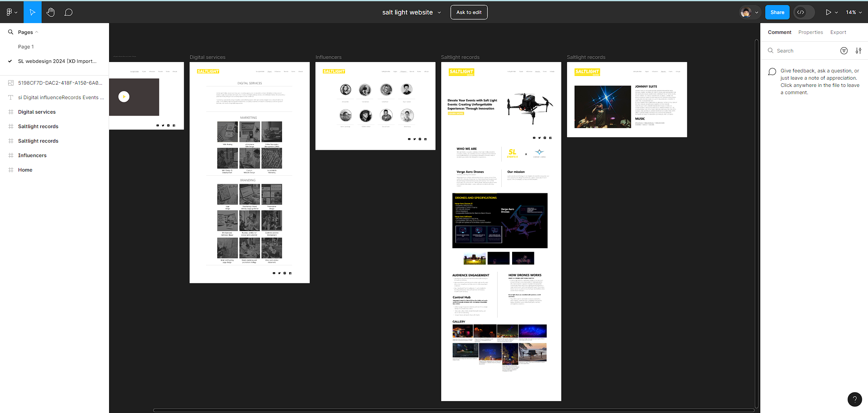Click the Digital services frame label on canvas
The height and width of the screenshot is (413, 868).
207,57
